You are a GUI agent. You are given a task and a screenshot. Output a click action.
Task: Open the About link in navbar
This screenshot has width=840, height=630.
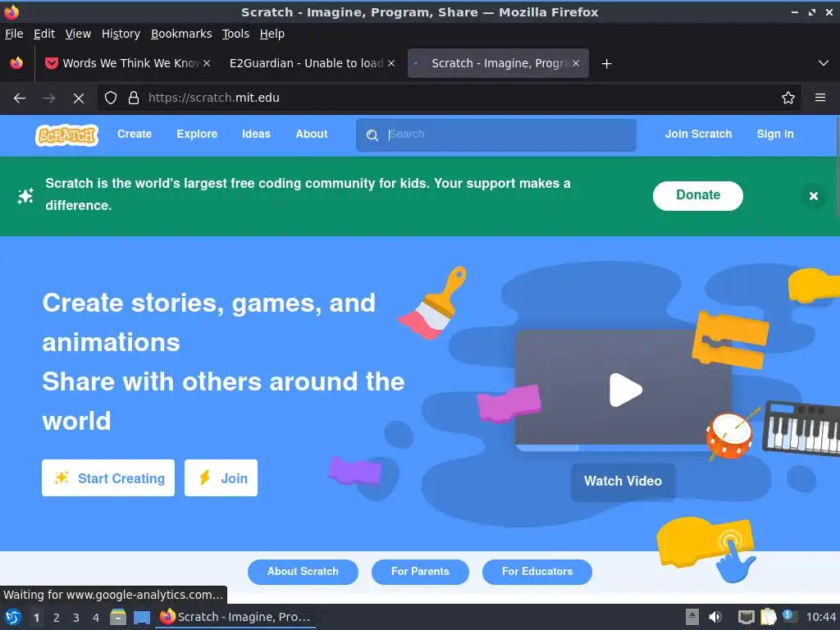[x=311, y=135]
